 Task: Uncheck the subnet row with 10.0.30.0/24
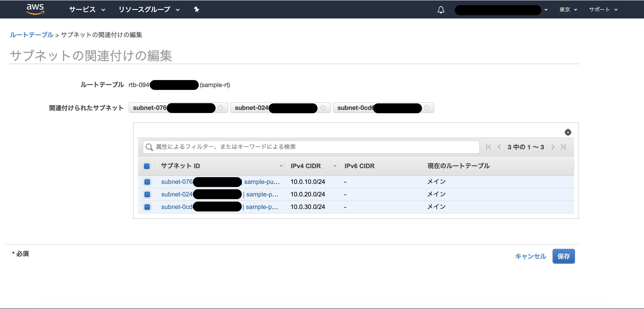[147, 207]
